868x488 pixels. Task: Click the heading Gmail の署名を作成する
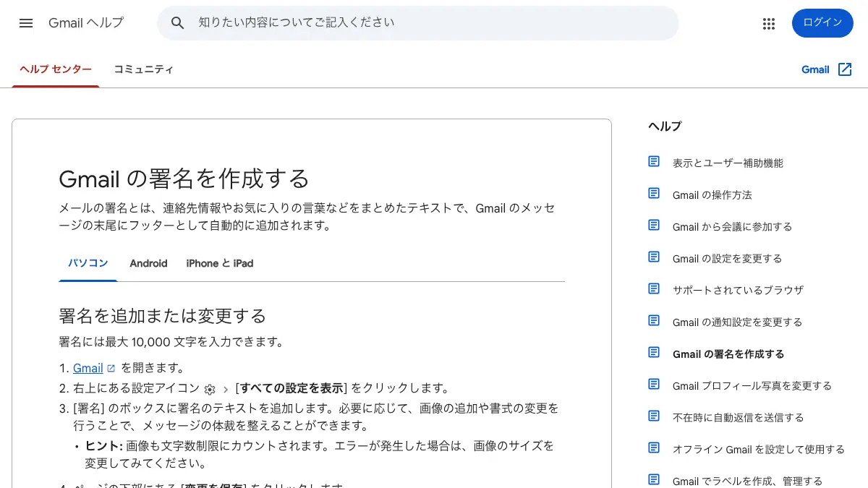point(184,178)
